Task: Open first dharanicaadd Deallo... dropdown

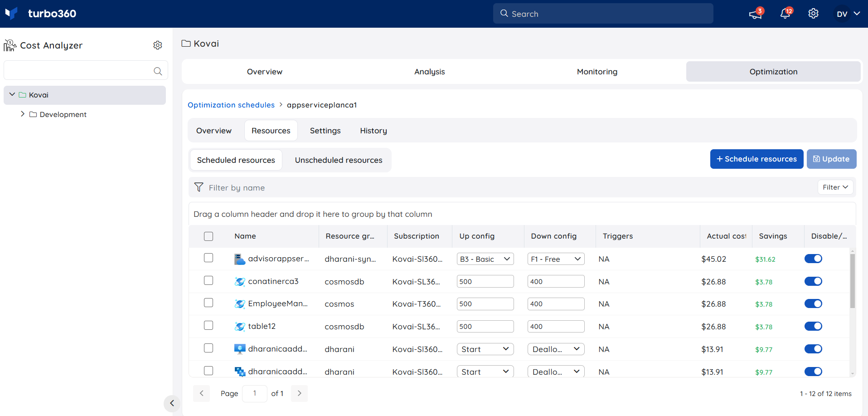Action: tap(556, 349)
